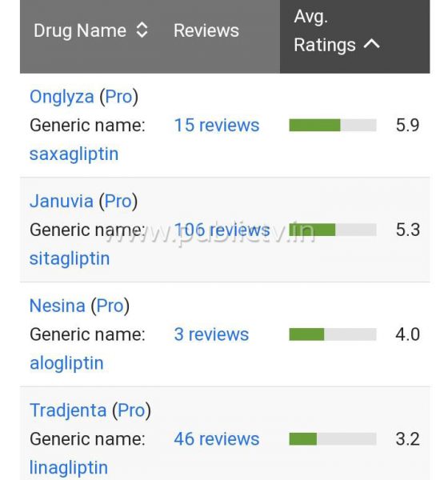View 46 reviews for Tradjenta

click(217, 439)
